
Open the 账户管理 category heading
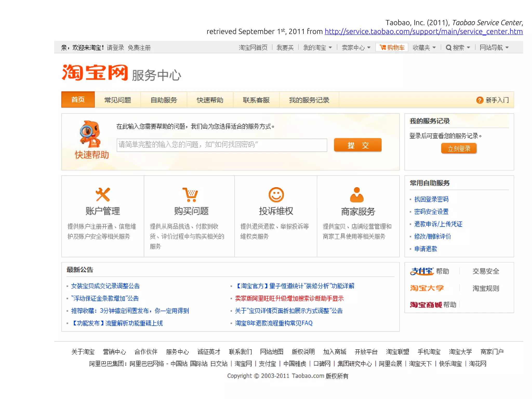103,211
